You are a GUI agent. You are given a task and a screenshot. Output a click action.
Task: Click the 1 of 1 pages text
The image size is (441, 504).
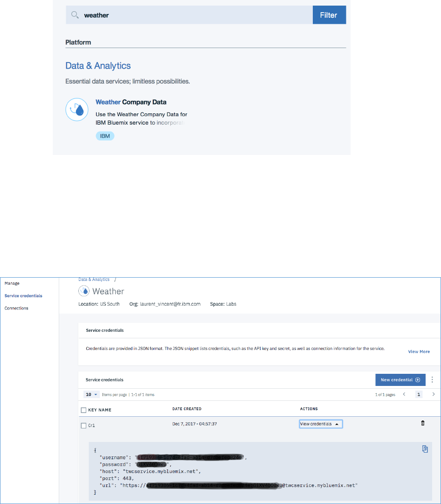pyautogui.click(x=385, y=395)
